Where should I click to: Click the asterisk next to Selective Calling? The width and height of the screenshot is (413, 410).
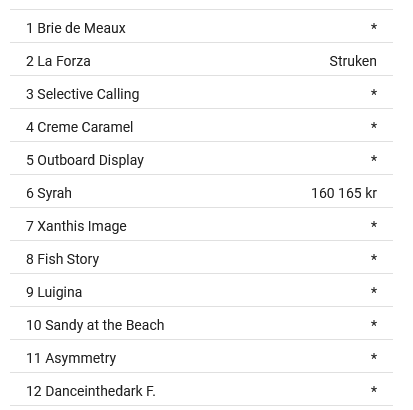(374, 92)
